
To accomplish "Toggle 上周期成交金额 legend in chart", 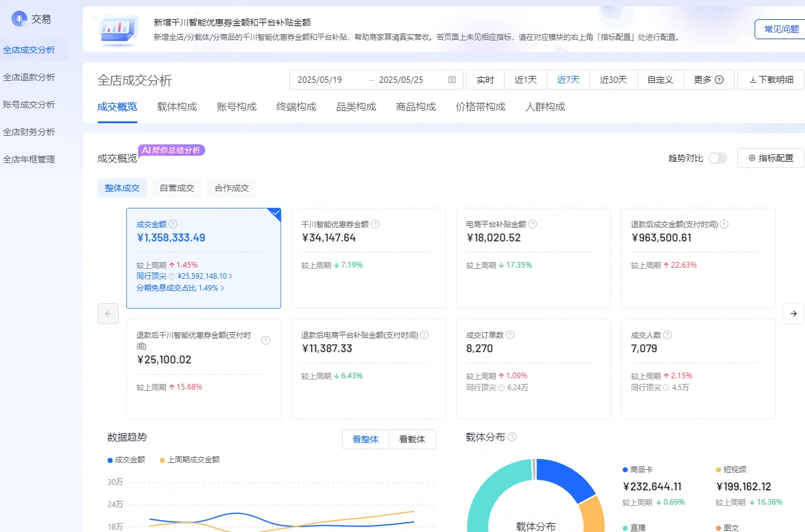I will 190,460.
